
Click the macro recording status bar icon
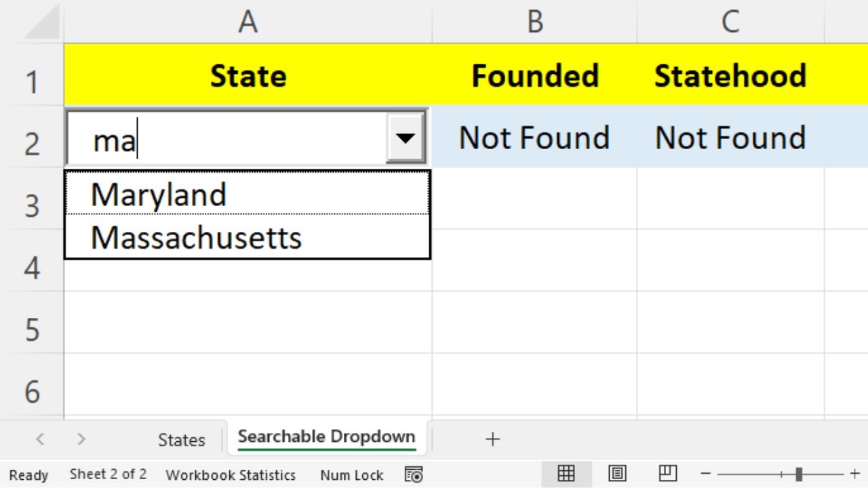414,475
